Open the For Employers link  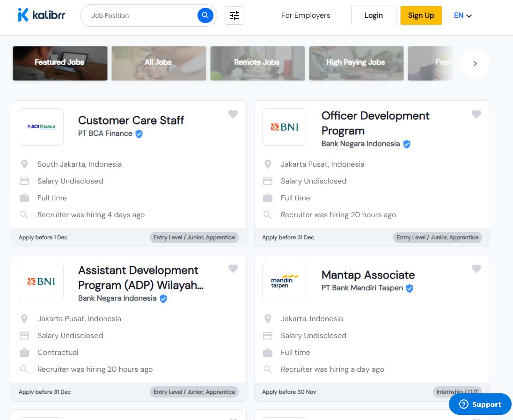click(x=306, y=15)
